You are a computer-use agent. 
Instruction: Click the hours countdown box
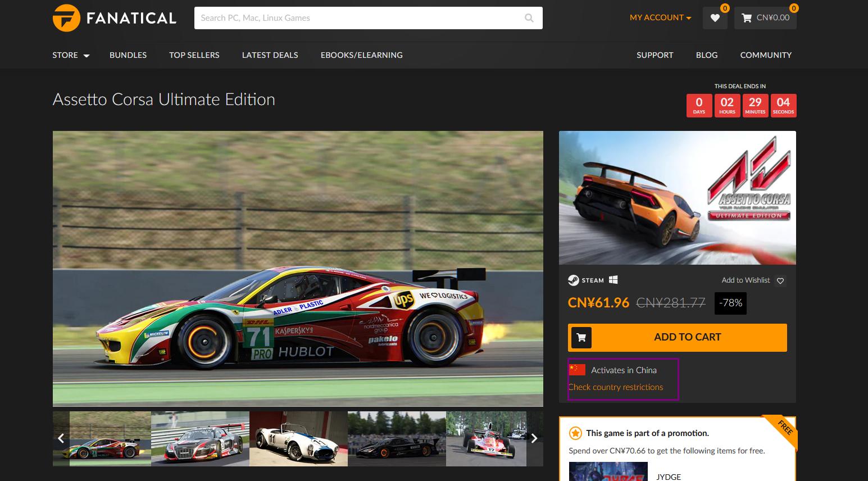point(727,105)
